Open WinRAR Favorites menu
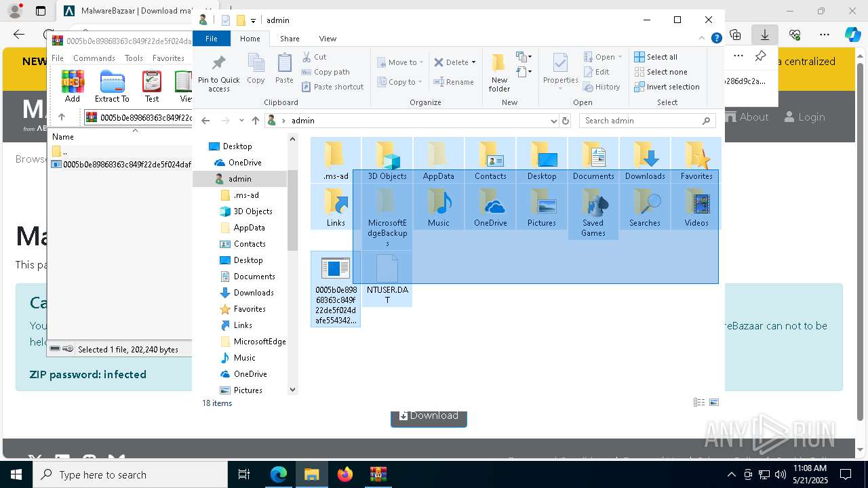868x488 pixels. 168,58
